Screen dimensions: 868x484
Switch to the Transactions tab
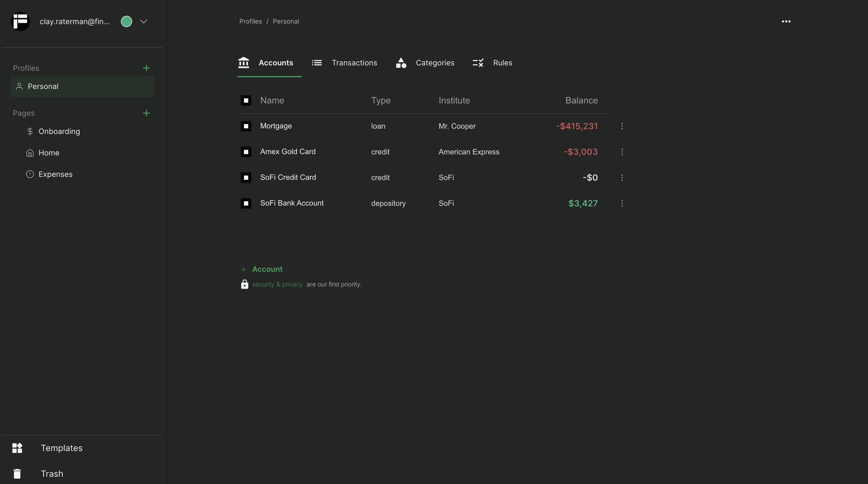point(344,63)
